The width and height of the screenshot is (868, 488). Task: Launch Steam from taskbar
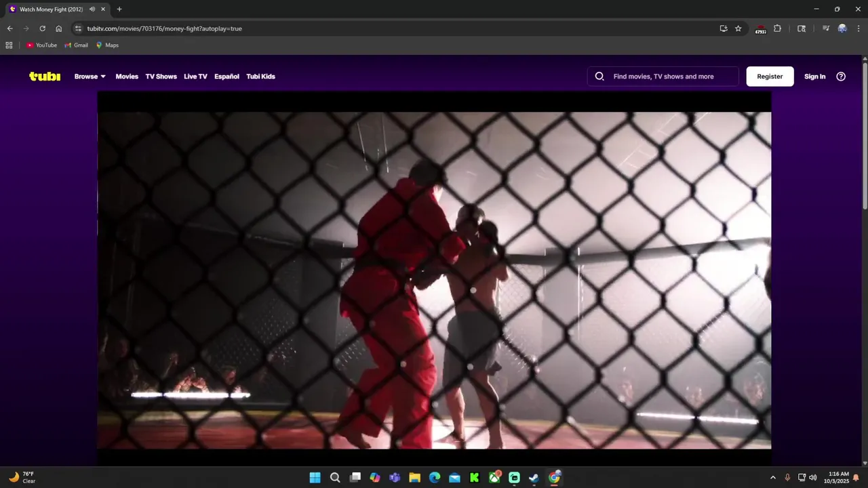tap(534, 477)
